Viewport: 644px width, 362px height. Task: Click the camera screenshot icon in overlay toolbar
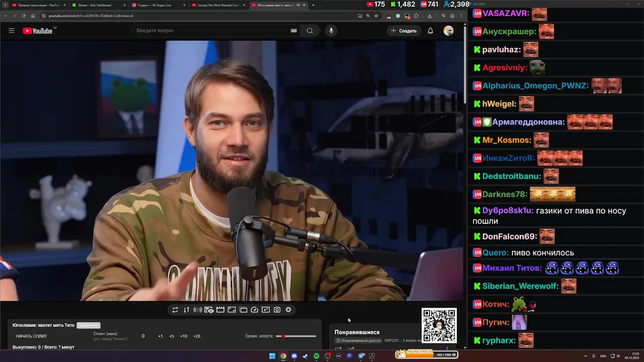point(277,310)
